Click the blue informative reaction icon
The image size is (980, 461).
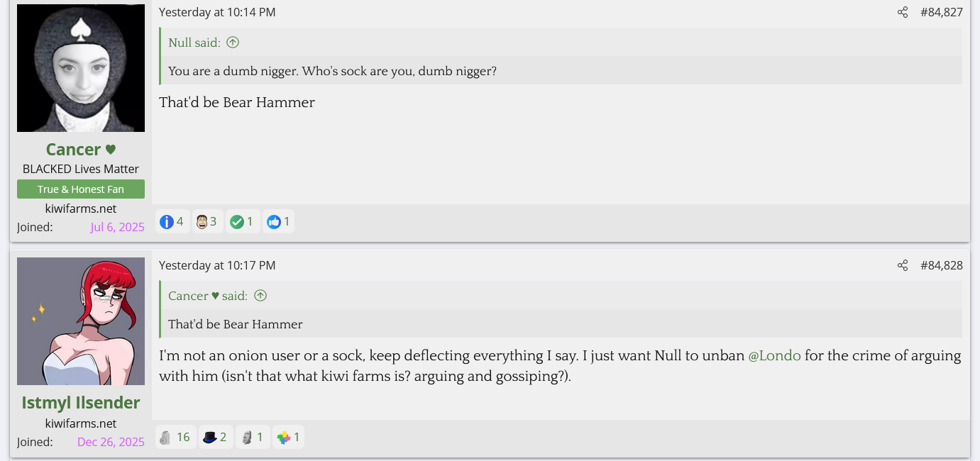coord(167,222)
